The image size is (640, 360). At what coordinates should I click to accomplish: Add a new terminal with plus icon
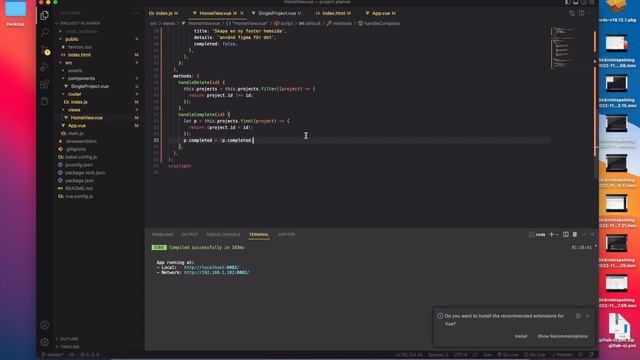[551, 234]
